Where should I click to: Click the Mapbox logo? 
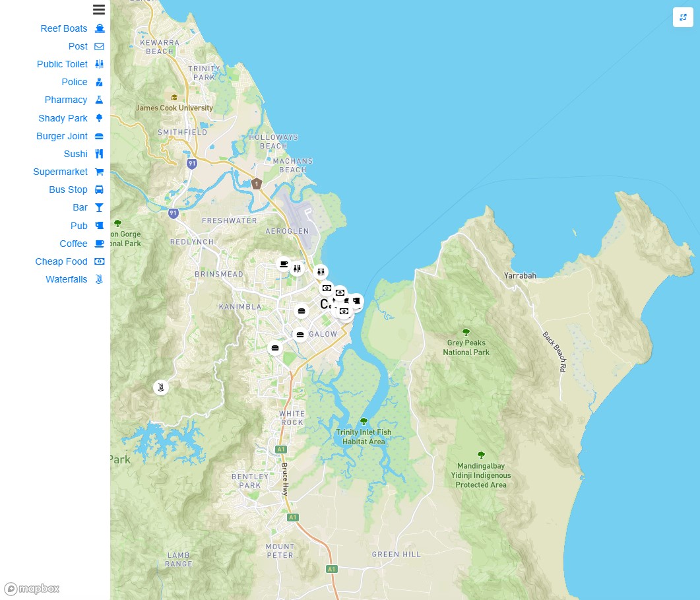tap(32, 589)
